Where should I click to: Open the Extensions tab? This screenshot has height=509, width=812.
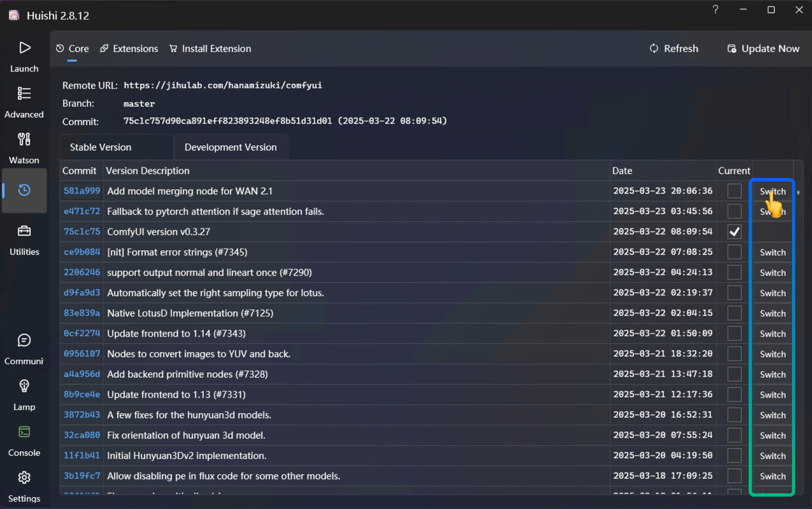tap(129, 49)
